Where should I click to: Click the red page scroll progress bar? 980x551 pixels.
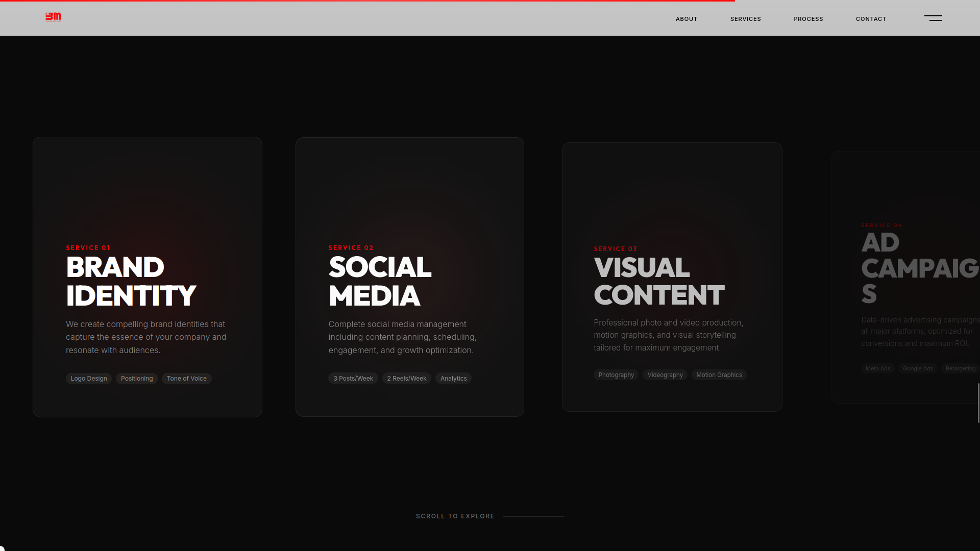tap(367, 1)
